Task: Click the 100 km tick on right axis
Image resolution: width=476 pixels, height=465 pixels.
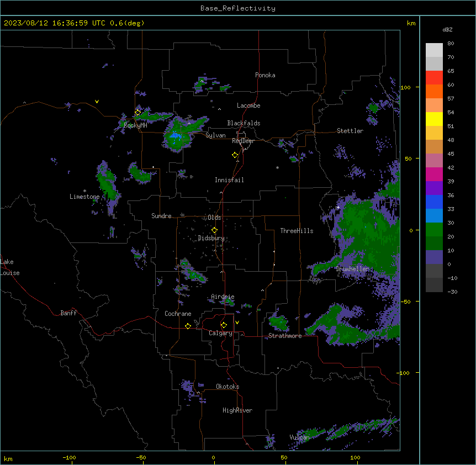Action: pos(405,87)
